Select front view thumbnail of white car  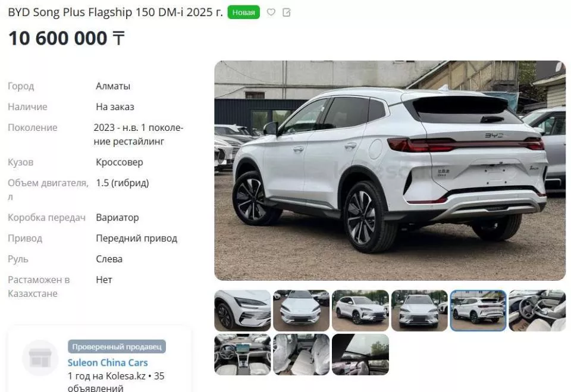tap(301, 311)
